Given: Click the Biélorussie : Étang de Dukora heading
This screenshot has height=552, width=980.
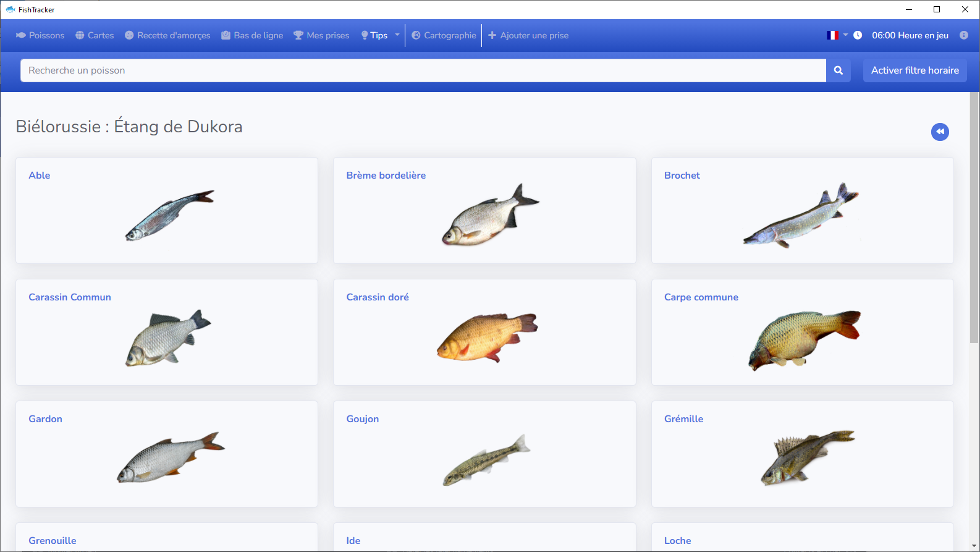Looking at the screenshot, I should (x=129, y=127).
